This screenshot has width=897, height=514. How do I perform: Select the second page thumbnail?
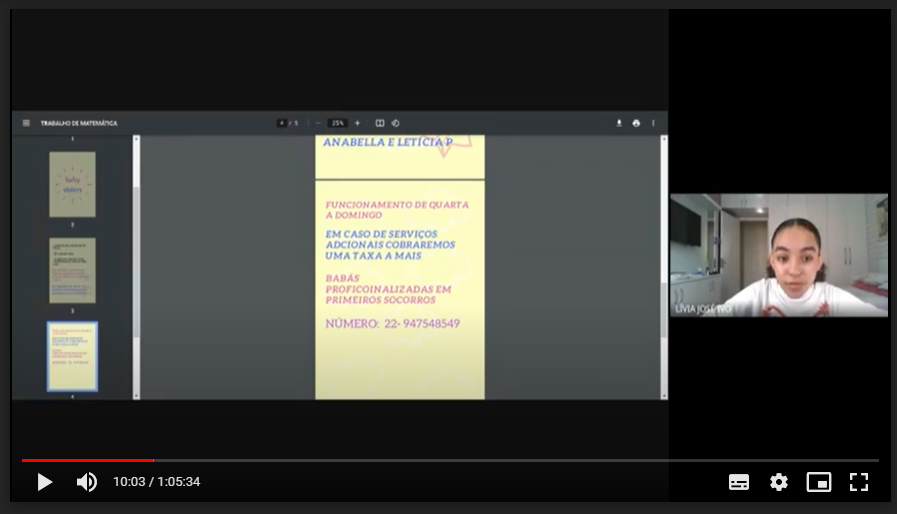[x=72, y=270]
